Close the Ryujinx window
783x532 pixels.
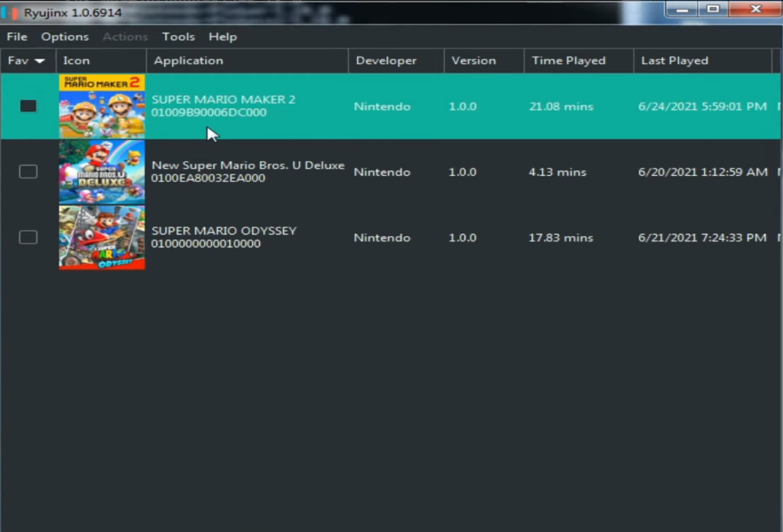tap(756, 9)
